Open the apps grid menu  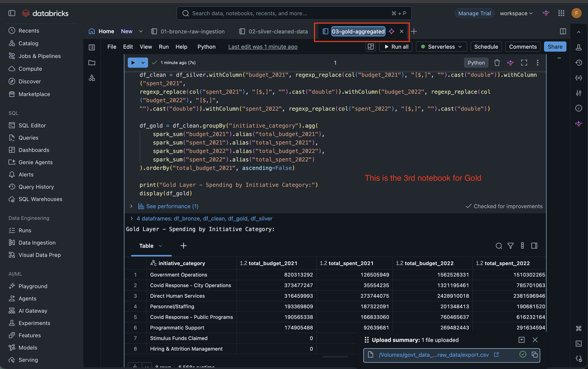point(561,13)
